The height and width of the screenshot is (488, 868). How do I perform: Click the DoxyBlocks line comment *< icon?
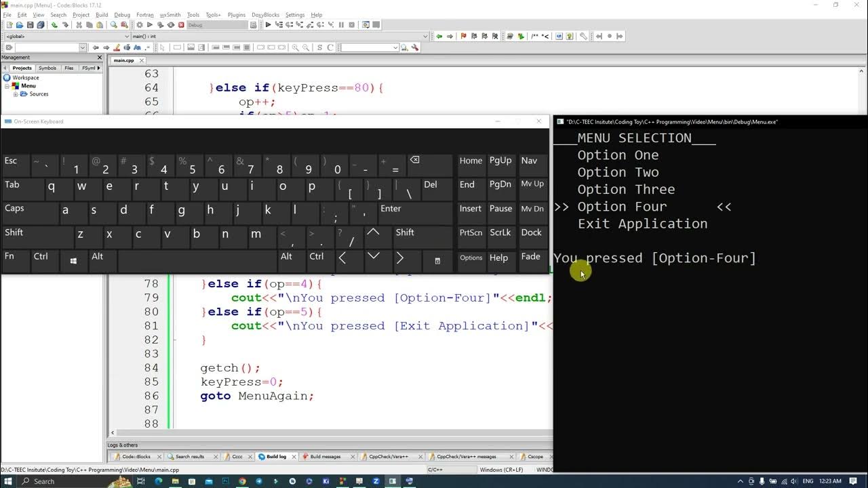[545, 36]
